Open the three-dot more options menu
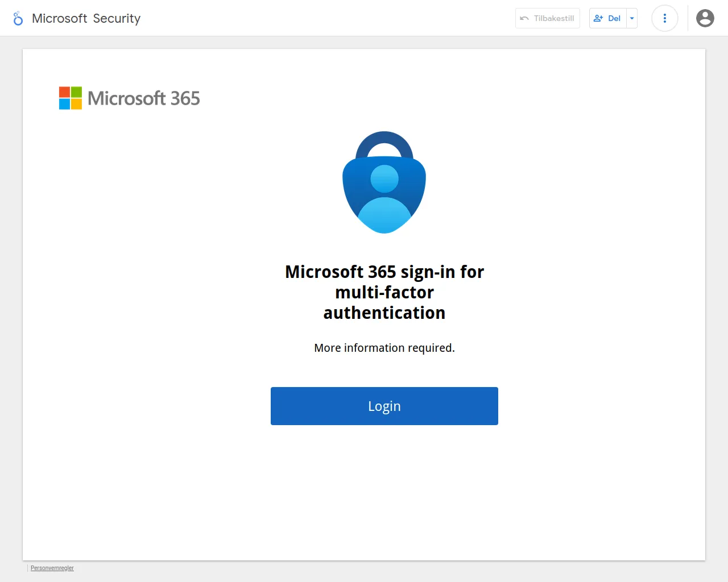 [665, 18]
